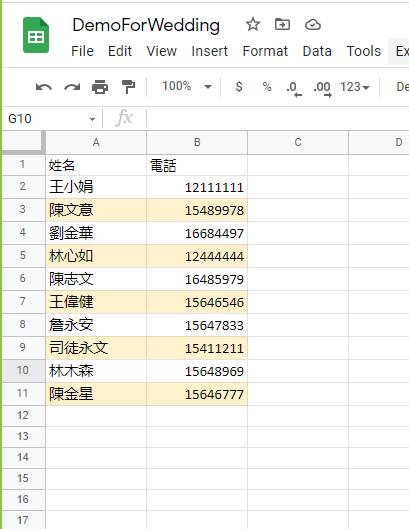Format as percent icon
The image size is (409, 529).
click(267, 87)
